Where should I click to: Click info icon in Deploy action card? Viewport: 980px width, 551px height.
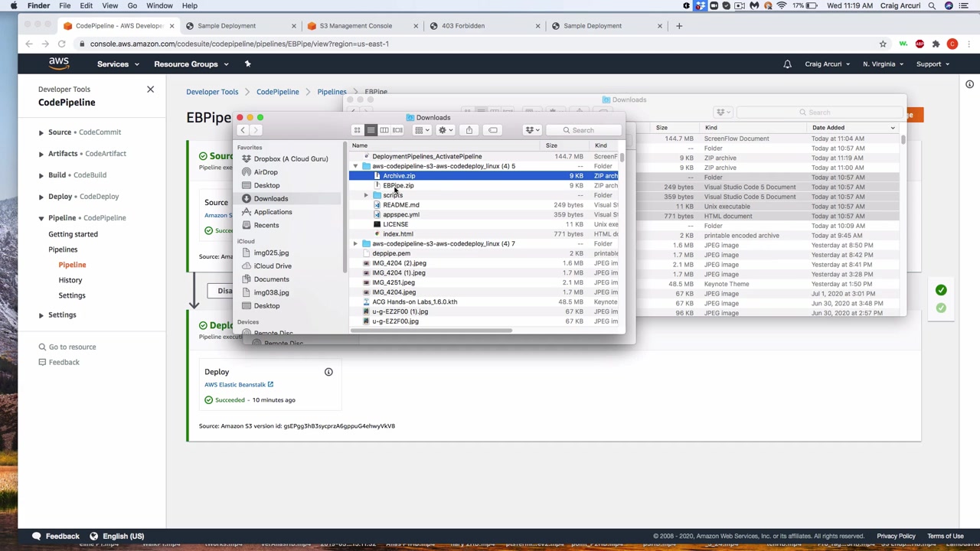328,372
